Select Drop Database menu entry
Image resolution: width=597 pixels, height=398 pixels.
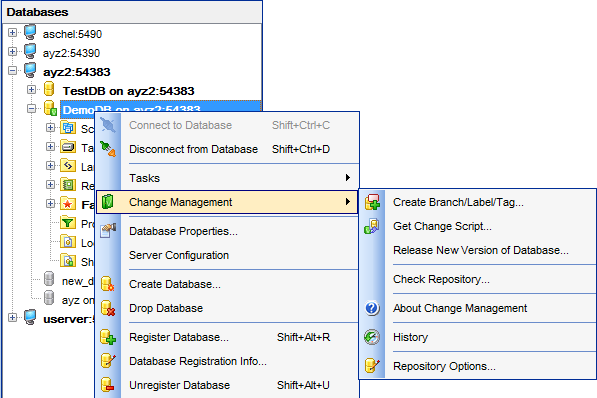coord(227,308)
